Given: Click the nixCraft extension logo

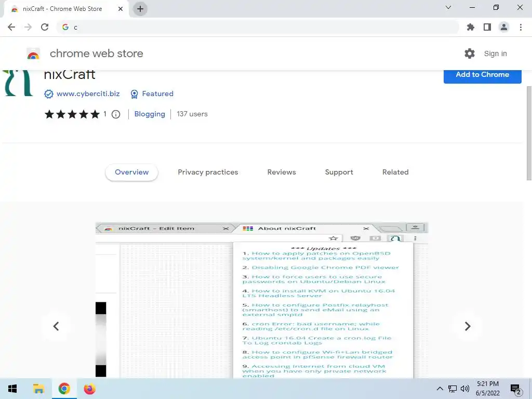Looking at the screenshot, I should (18, 83).
